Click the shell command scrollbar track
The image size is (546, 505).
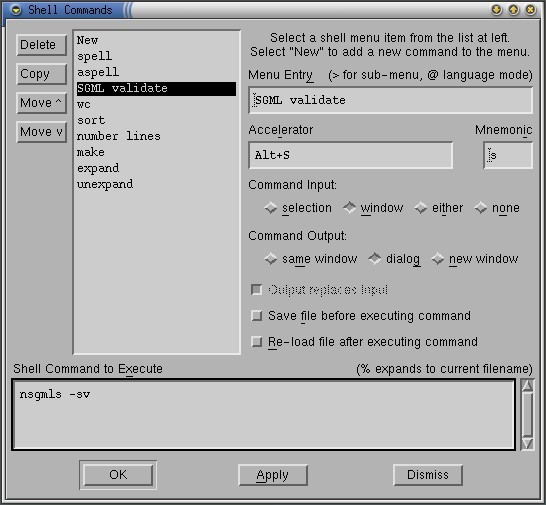click(x=527, y=414)
